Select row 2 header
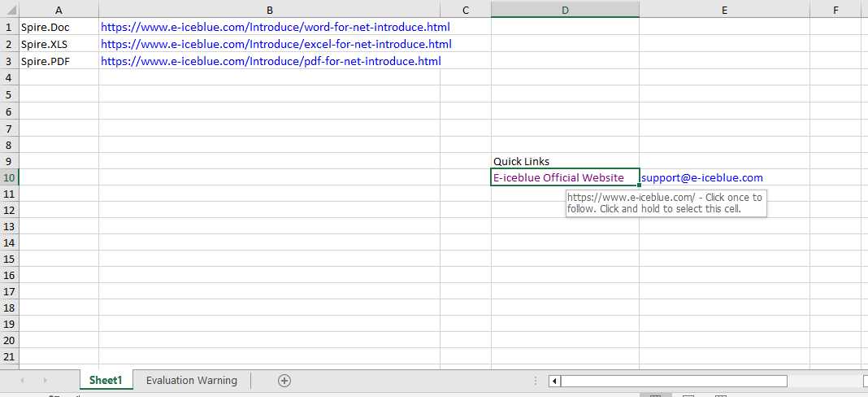The width and height of the screenshot is (868, 397). click(x=9, y=44)
